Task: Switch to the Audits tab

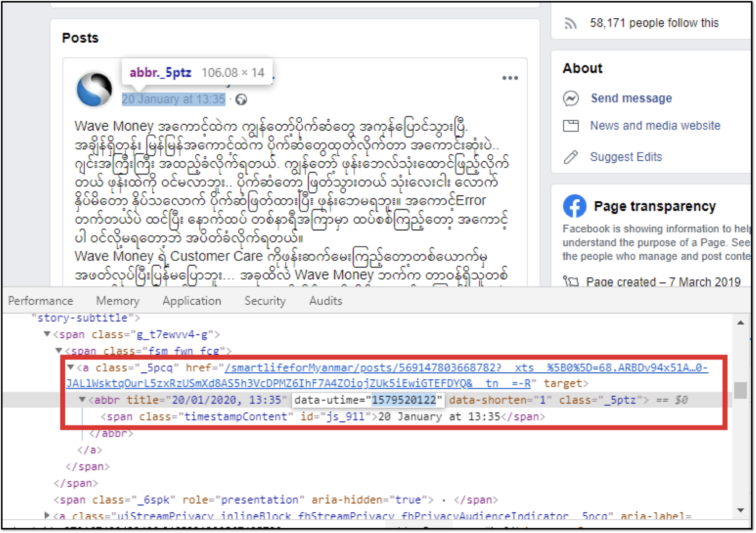Action: 326,301
